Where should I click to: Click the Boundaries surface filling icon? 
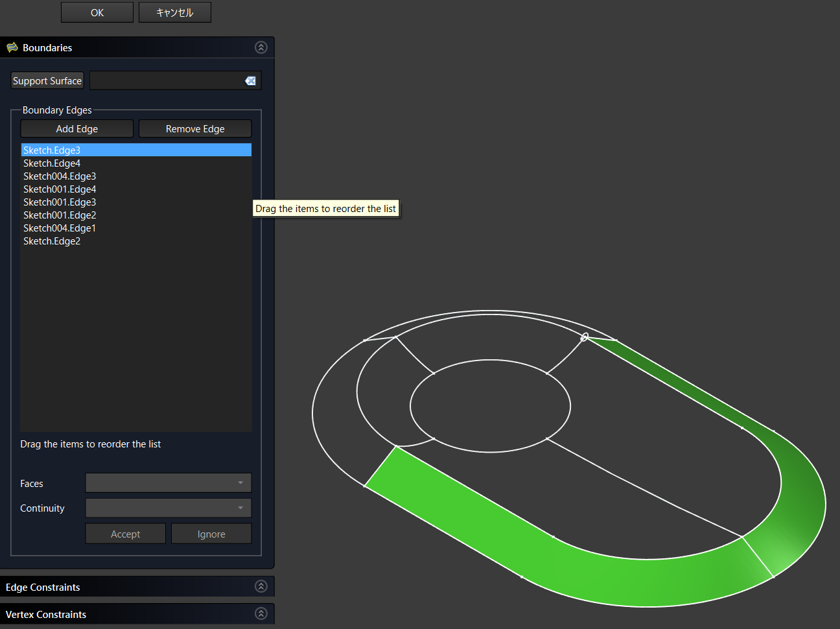[12, 47]
